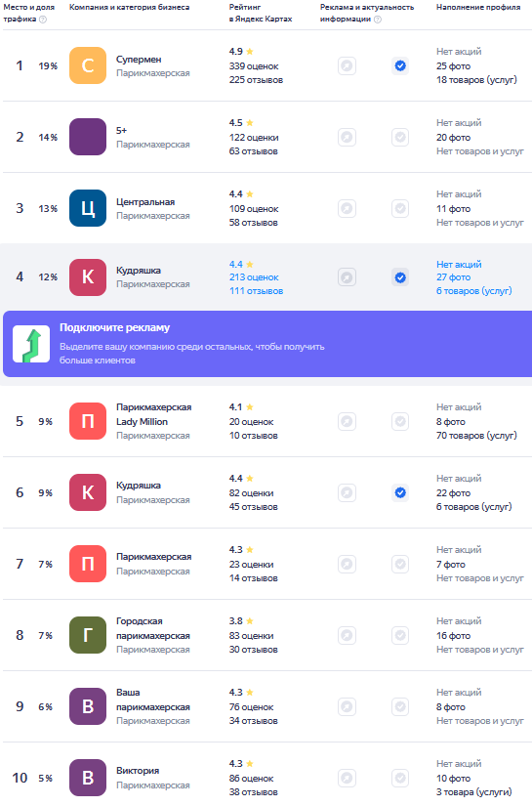Screen dimensions: 532x806
Task: Click the verified checkmark in Супермен row
Action: click(x=400, y=65)
